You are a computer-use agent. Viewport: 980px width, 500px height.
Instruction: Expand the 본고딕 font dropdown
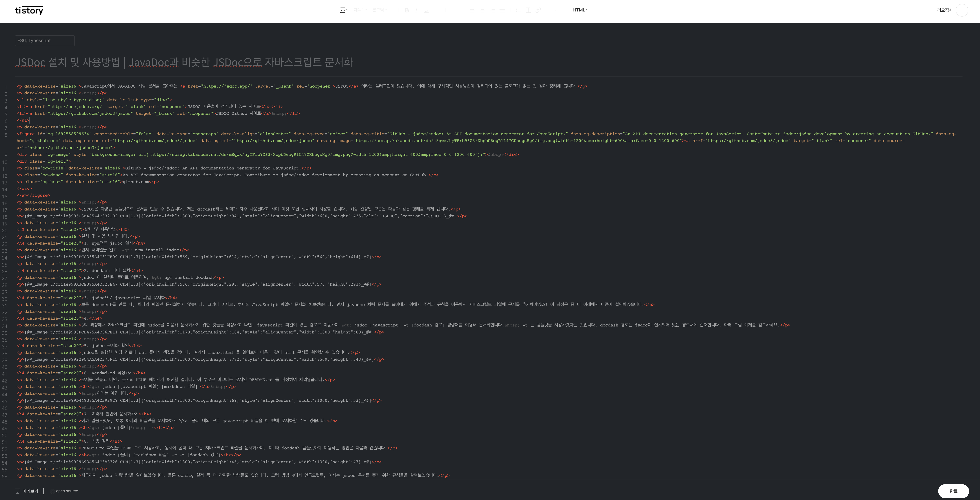[x=379, y=10]
